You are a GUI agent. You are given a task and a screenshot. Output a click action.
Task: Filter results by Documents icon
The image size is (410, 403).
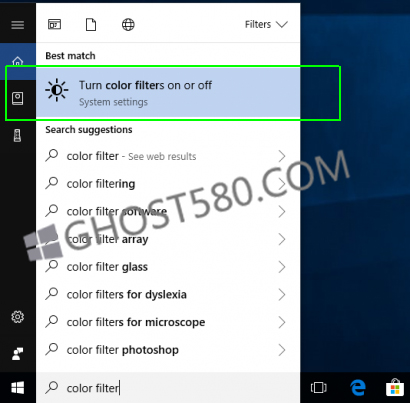(91, 25)
